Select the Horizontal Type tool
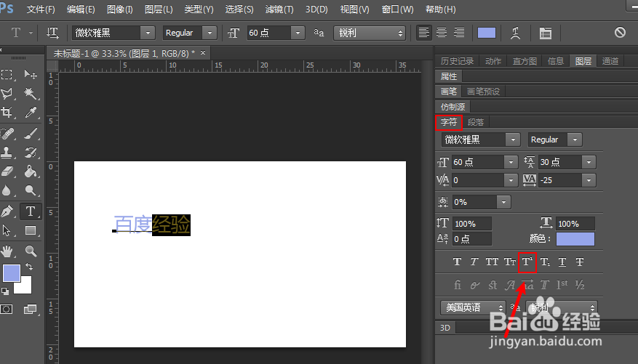 tap(31, 211)
